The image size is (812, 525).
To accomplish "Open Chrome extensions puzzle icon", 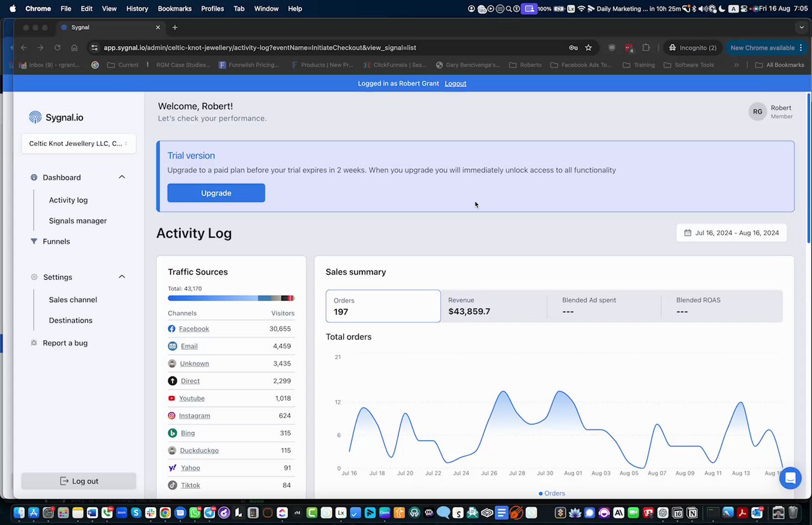I will point(646,48).
